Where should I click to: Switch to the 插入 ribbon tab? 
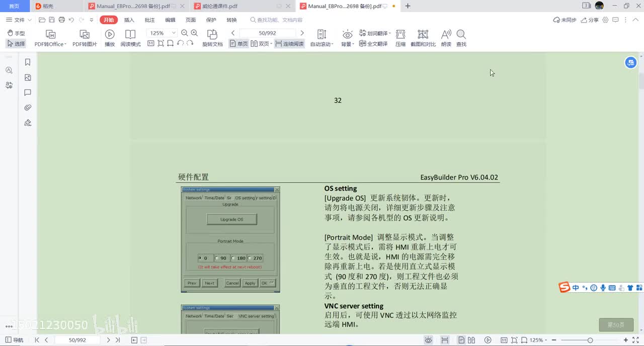point(129,20)
